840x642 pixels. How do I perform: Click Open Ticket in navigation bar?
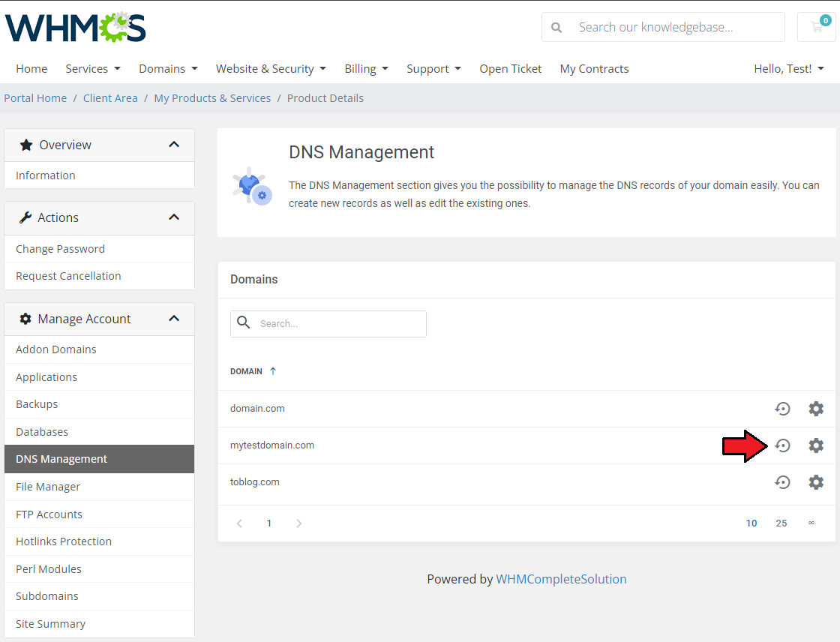511,68
